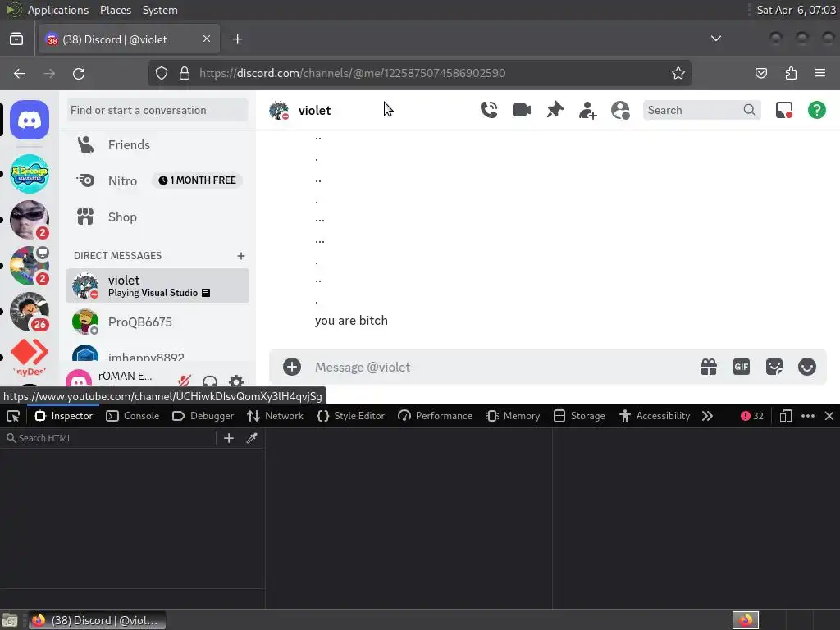
Task: Open the AI Sponge server
Action: pos(30,174)
